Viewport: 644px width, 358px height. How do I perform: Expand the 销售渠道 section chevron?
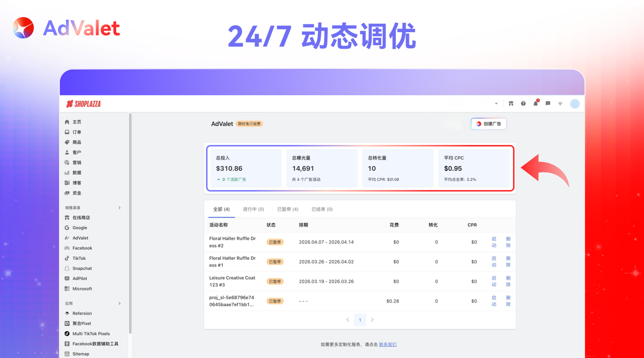click(x=119, y=207)
